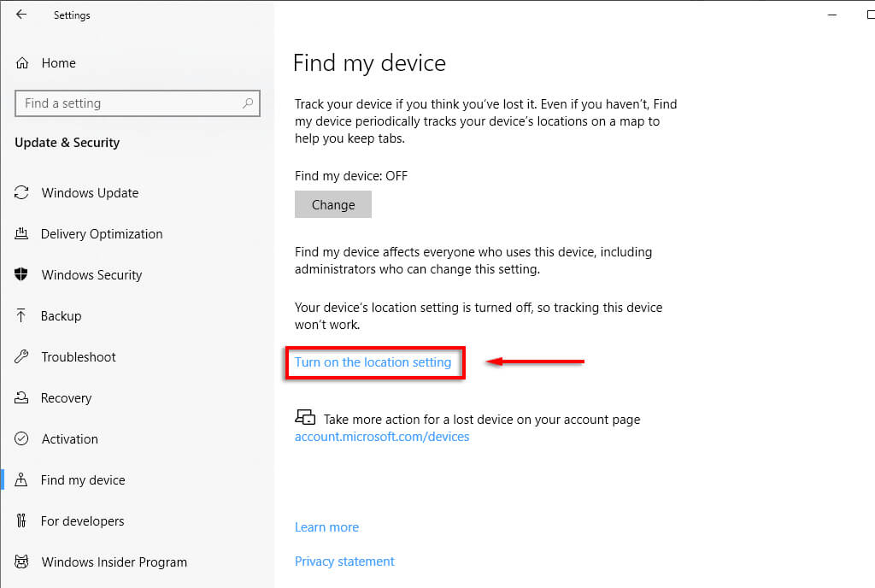875x588 pixels.
Task: Click the Home icon in sidebar
Action: pyautogui.click(x=23, y=63)
